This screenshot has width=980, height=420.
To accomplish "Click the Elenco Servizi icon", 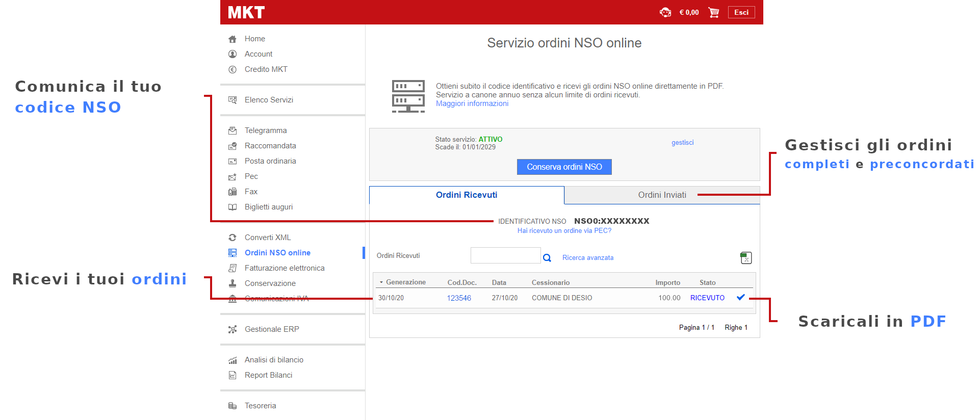I will pos(233,100).
